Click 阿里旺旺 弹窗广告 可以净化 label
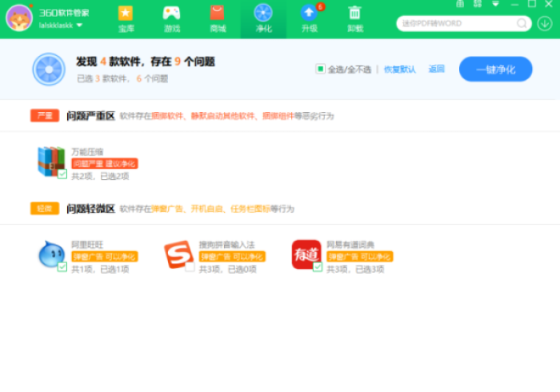 coord(105,257)
